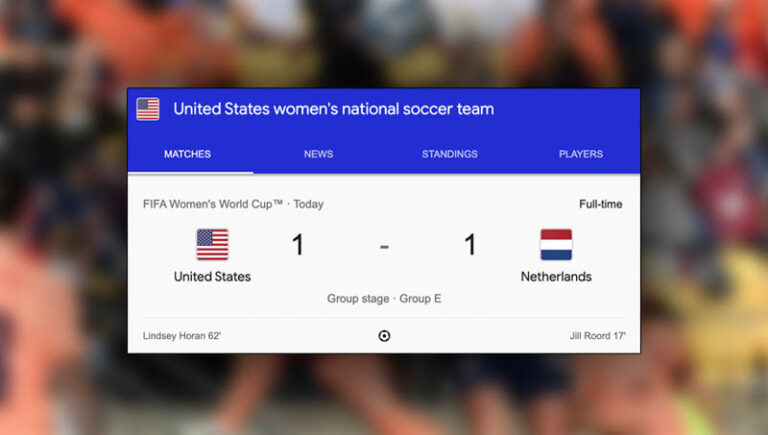Screen dimensions: 768x435
Task: Click the United States score of 1
Action: pos(298,246)
